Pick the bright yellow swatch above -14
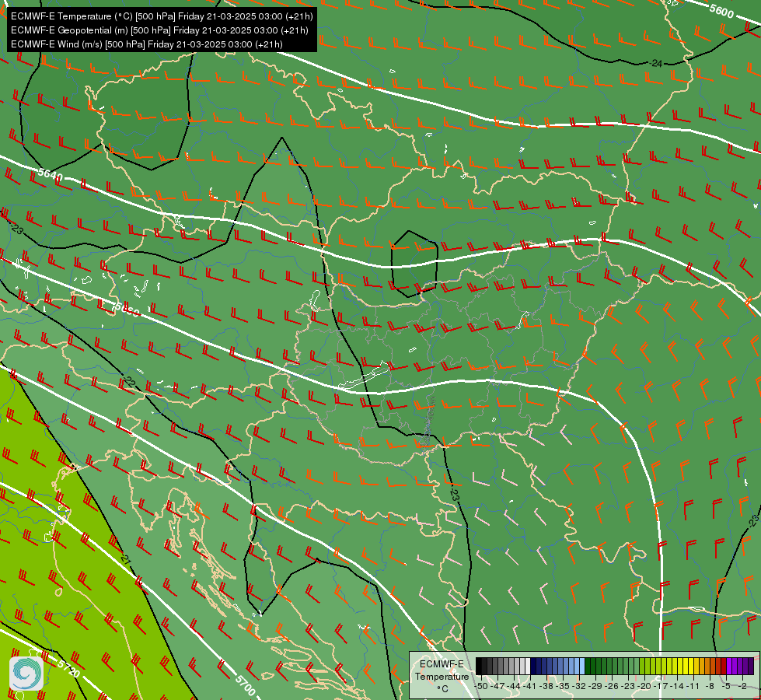Viewport: 761px width, 700px height. pos(680,666)
